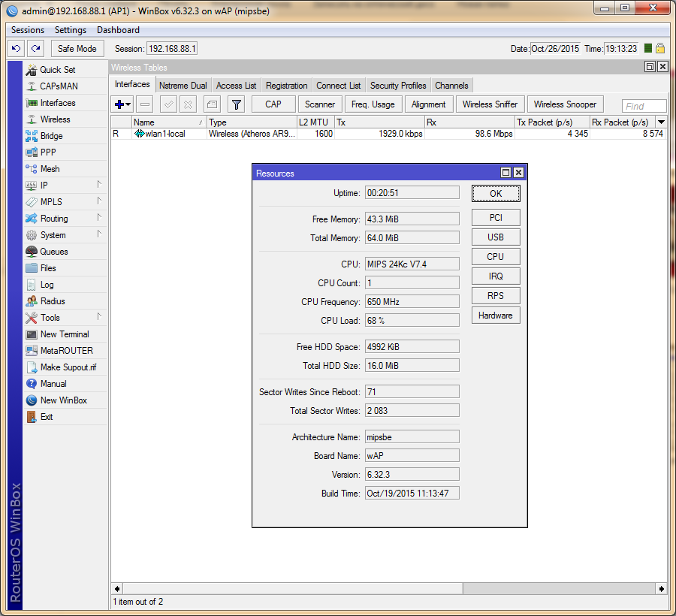This screenshot has width=676, height=616.
Task: Click the comment icon in wireless toolbar
Action: pos(213,104)
